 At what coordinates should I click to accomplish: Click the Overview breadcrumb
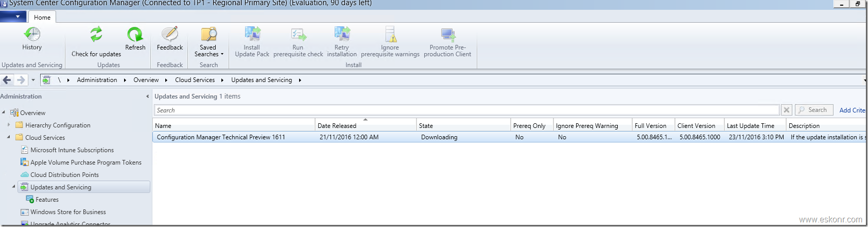[146, 80]
